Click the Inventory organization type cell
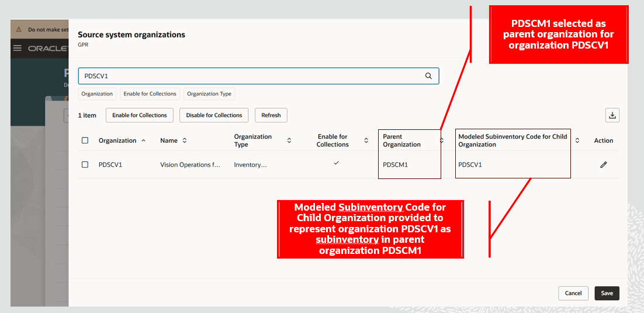Viewport: 644px width, 313px height. click(251, 164)
